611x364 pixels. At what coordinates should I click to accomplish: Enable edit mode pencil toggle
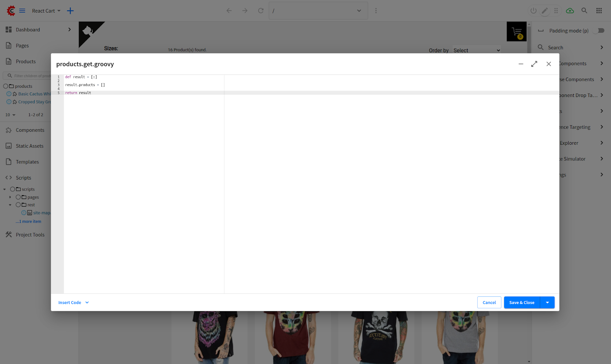coord(545,11)
